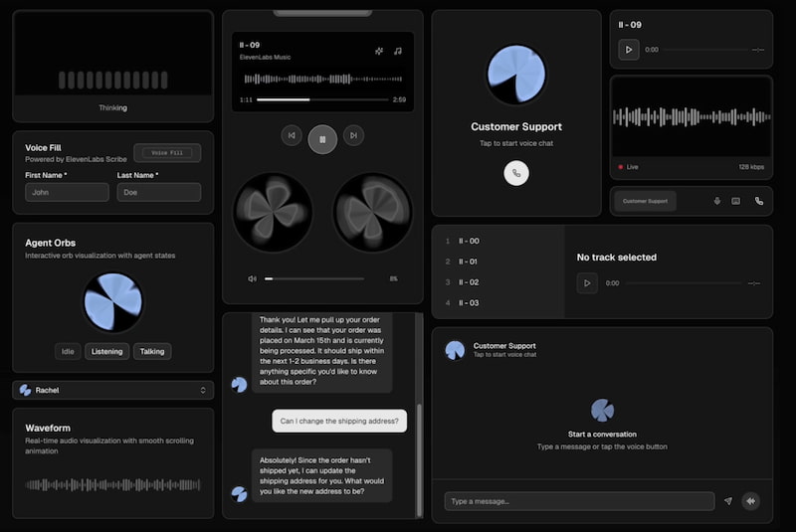796x532 pixels.
Task: Click the Customer Support button in conversation bar
Action: point(645,201)
